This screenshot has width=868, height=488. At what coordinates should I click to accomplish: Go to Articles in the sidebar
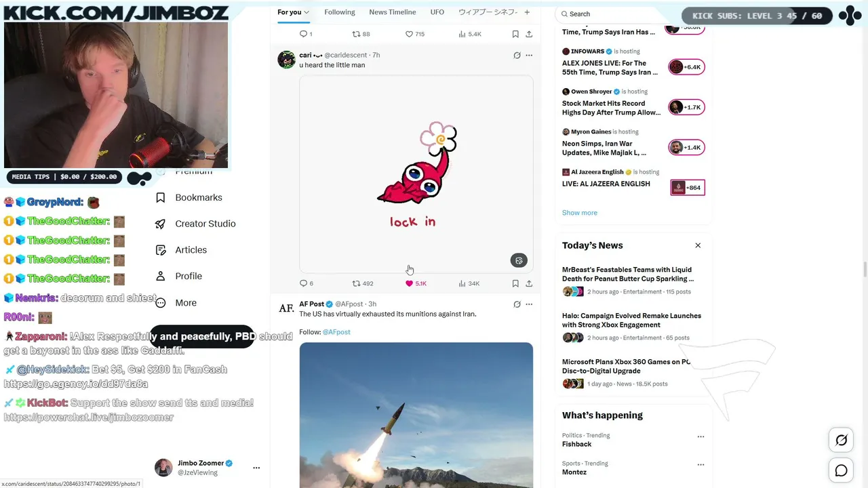(180, 250)
